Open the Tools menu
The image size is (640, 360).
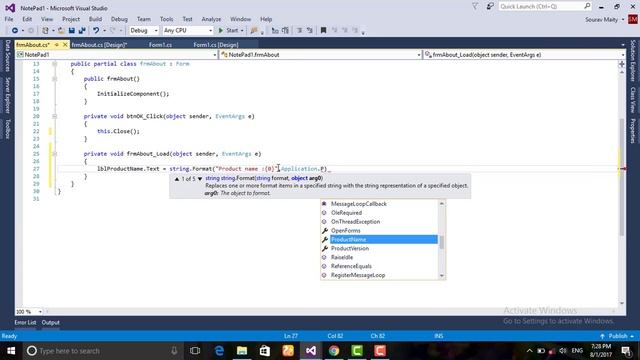pos(166,19)
